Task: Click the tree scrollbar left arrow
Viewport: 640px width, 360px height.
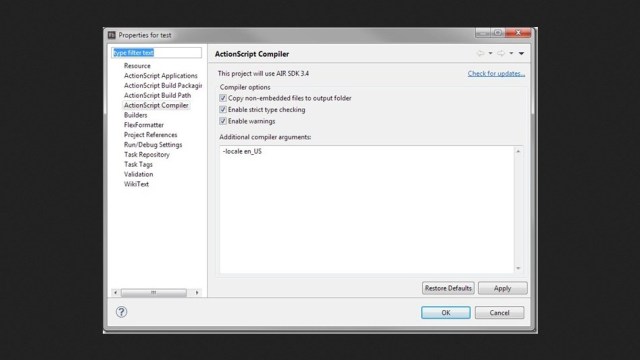Action: click(x=116, y=293)
